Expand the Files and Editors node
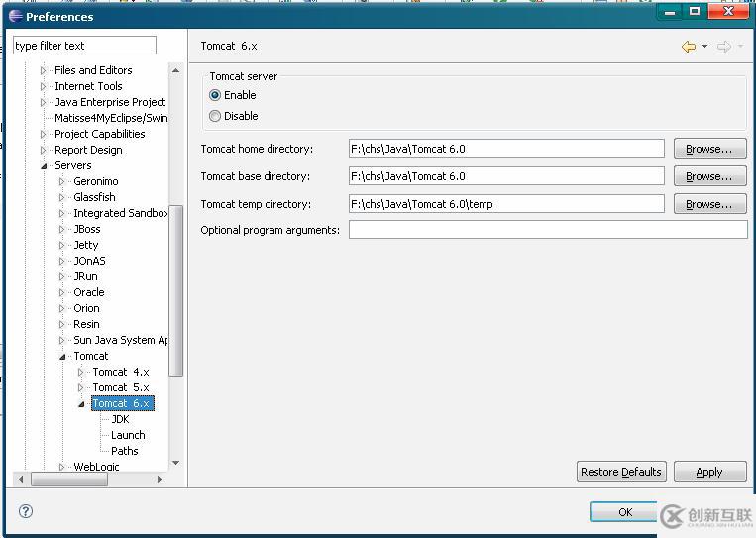The image size is (756, 538). pos(43,71)
